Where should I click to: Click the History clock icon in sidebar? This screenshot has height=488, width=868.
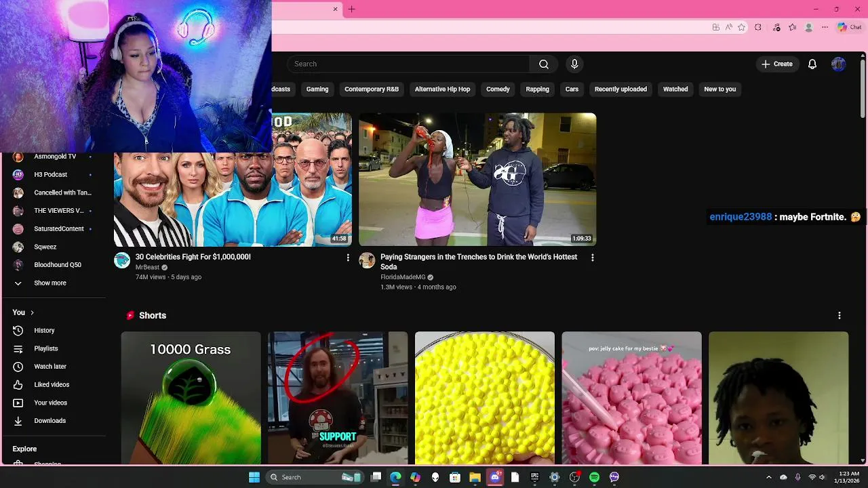(x=18, y=330)
